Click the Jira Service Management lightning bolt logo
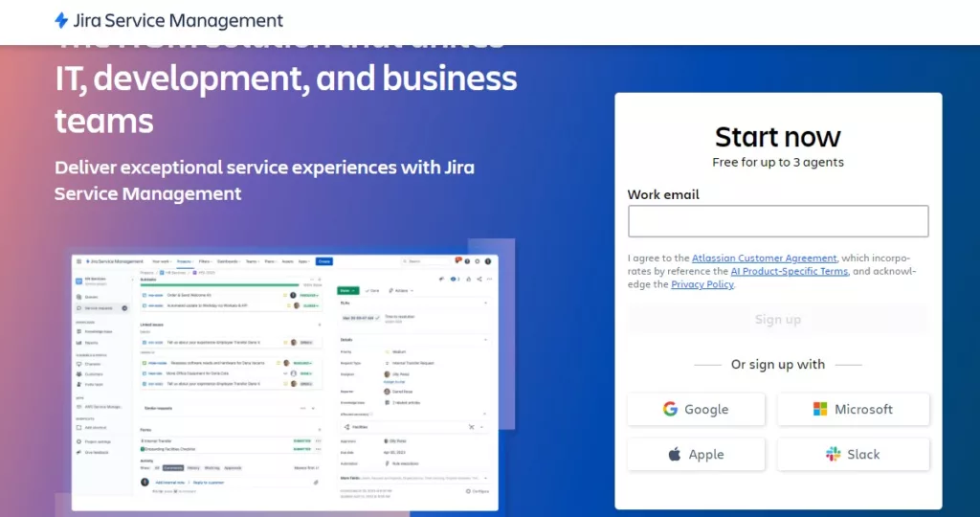This screenshot has width=980, height=517. coord(61,21)
